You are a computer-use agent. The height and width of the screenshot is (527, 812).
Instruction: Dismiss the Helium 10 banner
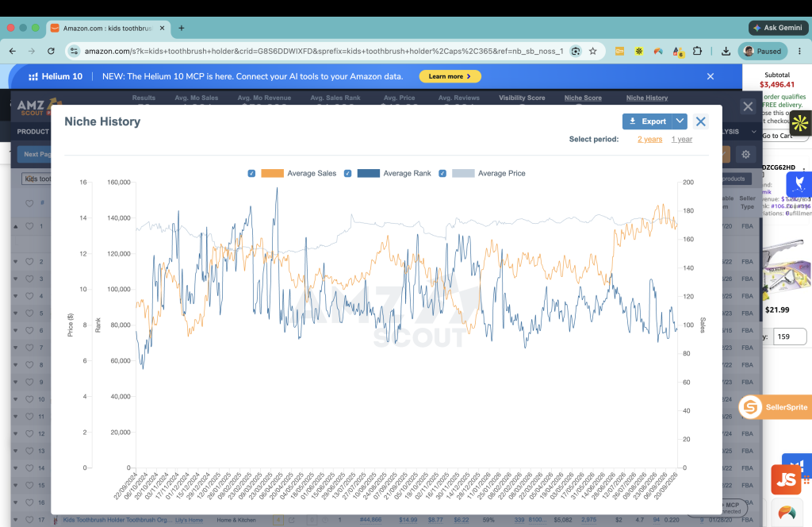710,76
